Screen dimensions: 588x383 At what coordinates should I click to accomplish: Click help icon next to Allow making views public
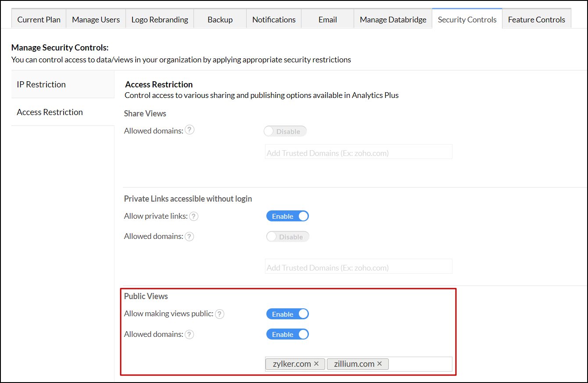[219, 314]
